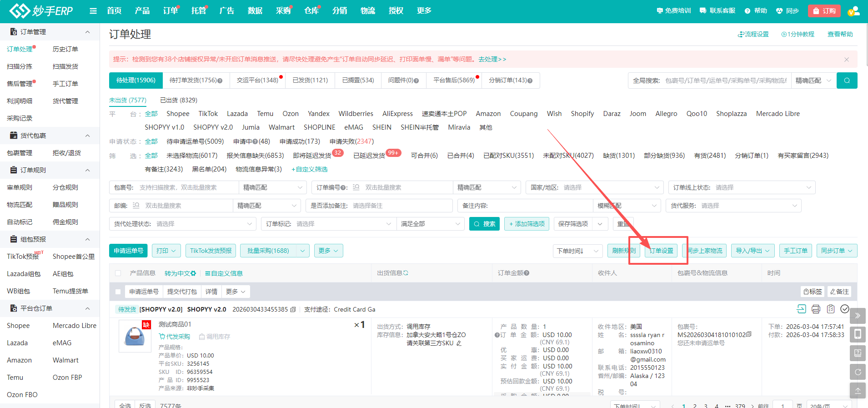868x408 pixels.
Task: Click the 测试商品01 product thumbnail
Action: [x=135, y=336]
